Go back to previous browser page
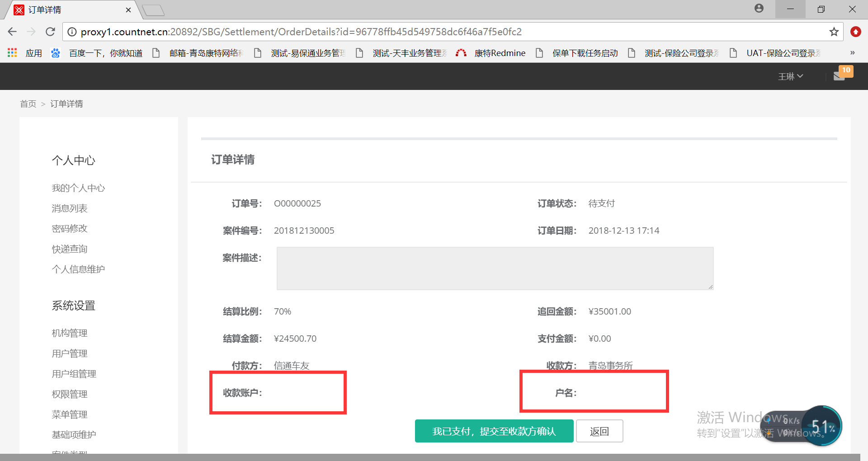 point(12,32)
